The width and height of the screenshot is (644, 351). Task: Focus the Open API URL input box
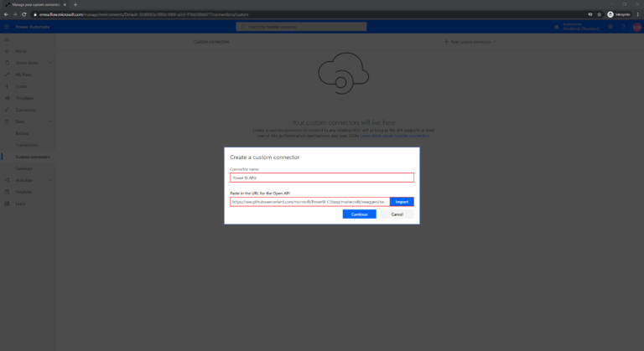click(309, 202)
